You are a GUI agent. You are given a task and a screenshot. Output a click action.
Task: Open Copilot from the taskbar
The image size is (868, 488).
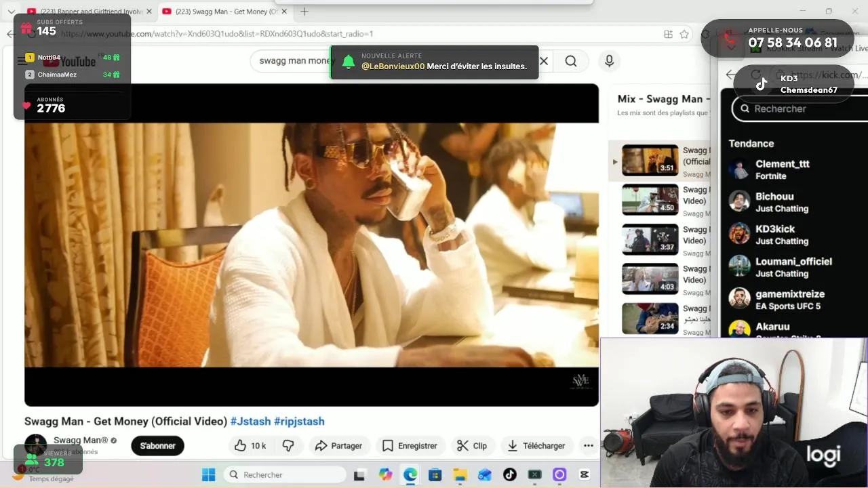pos(385,474)
